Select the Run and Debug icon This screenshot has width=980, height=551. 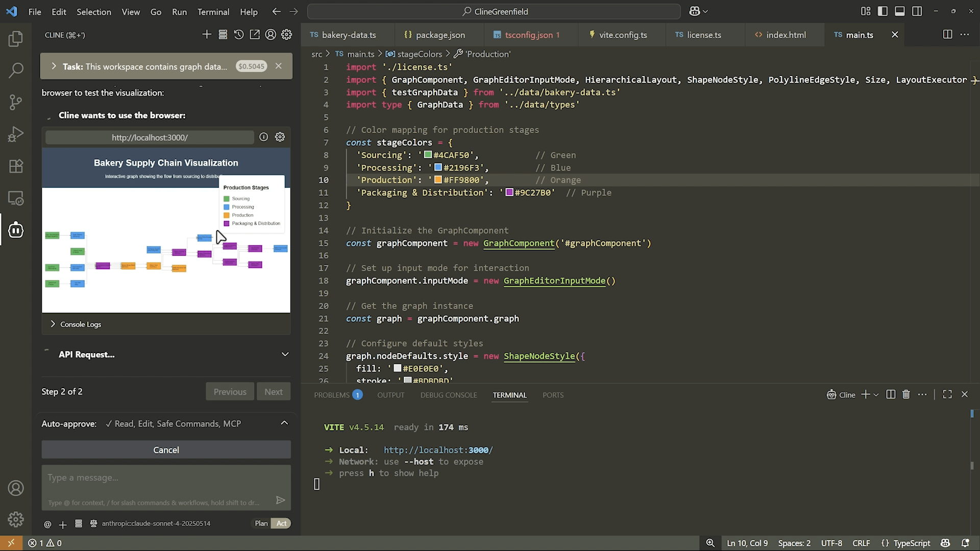point(16,134)
